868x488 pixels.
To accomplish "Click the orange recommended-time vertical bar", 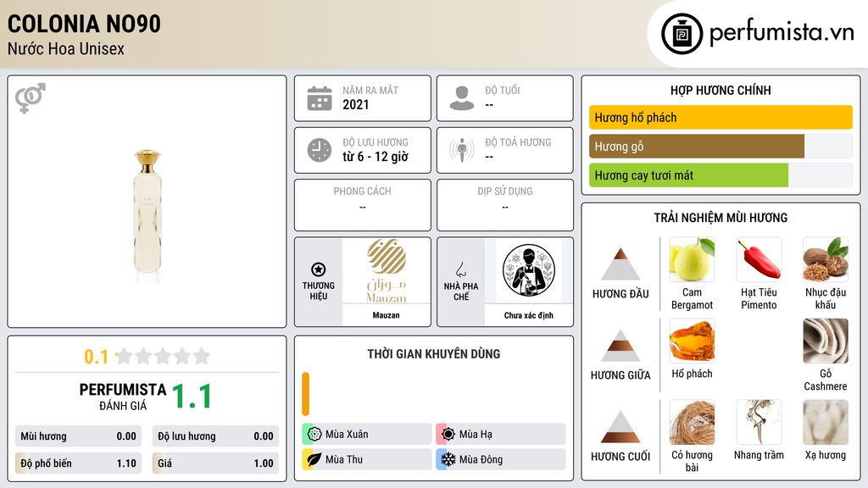I will tap(305, 394).
